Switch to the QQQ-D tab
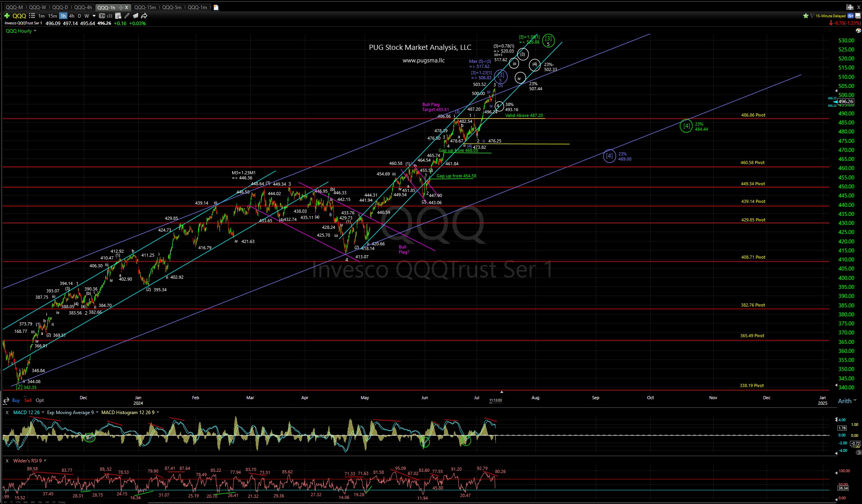Viewport: 862px width, 504px height. click(x=60, y=7)
